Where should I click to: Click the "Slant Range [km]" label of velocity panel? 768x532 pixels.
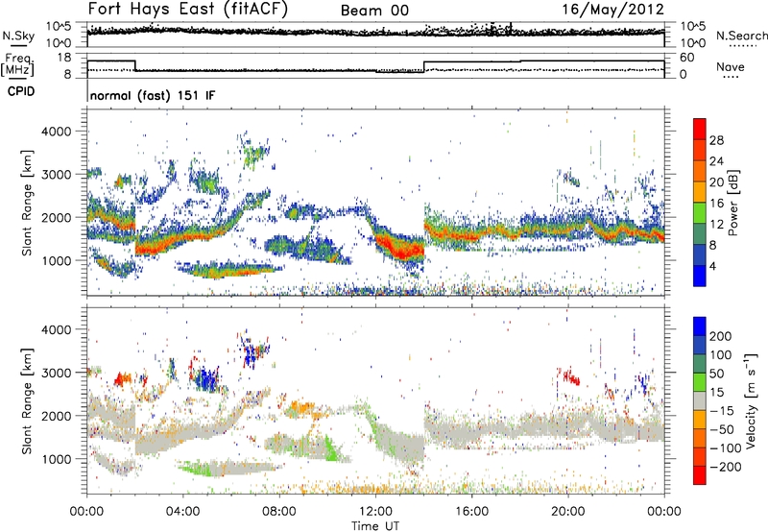point(27,401)
